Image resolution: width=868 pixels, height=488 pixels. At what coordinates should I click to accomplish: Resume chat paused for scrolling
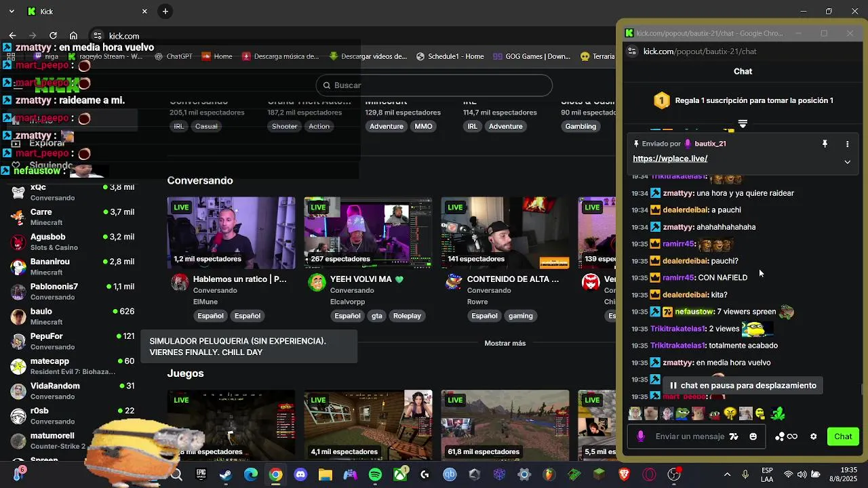pos(742,386)
